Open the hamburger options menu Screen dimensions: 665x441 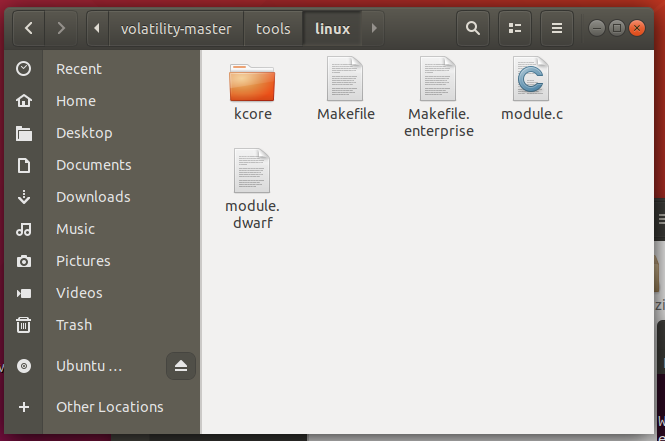557,28
